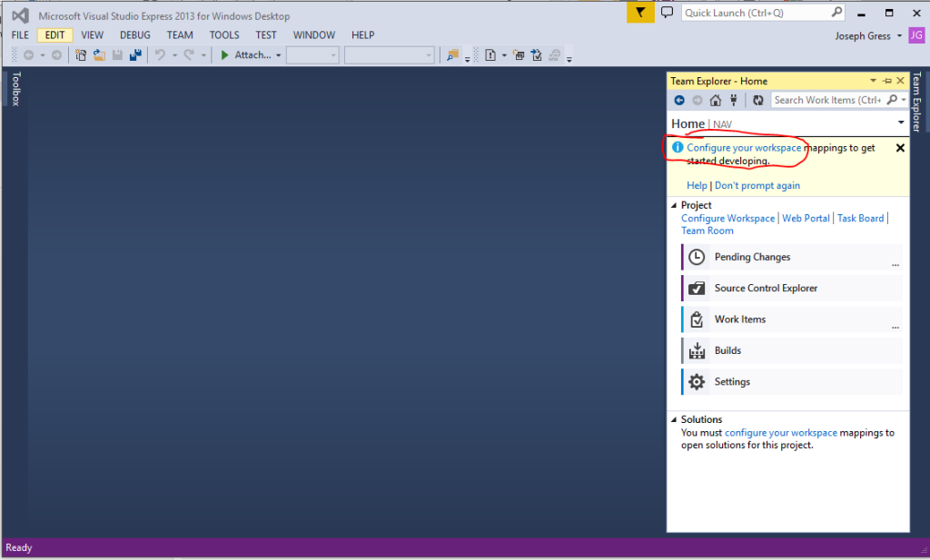Click the Configure Workspace link
930x560 pixels.
pos(727,218)
